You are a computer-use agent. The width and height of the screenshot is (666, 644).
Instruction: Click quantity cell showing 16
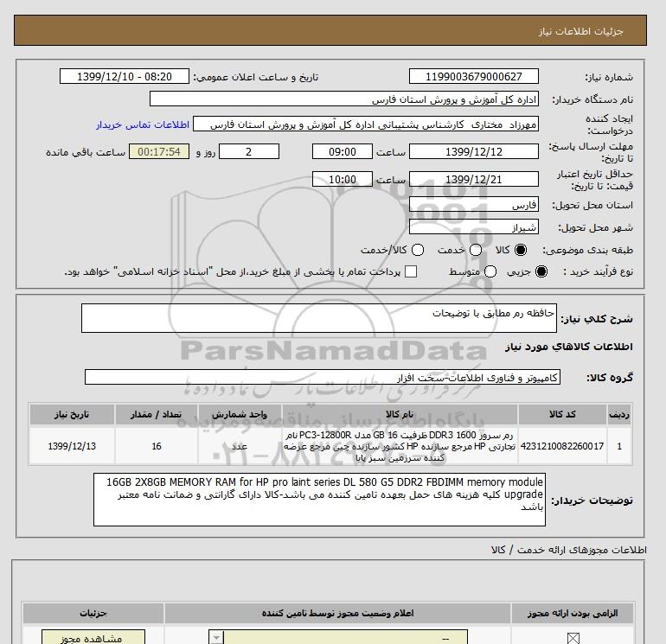157,446
